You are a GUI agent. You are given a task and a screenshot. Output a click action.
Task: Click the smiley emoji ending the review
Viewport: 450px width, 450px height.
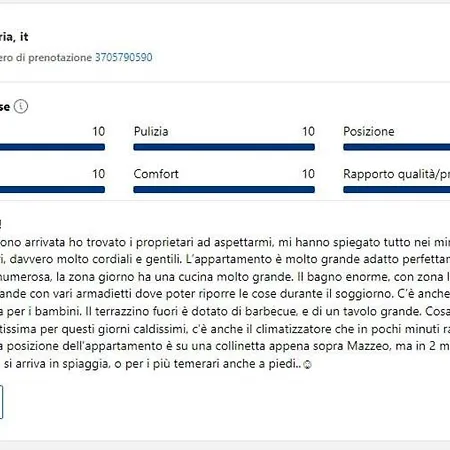click(x=307, y=364)
